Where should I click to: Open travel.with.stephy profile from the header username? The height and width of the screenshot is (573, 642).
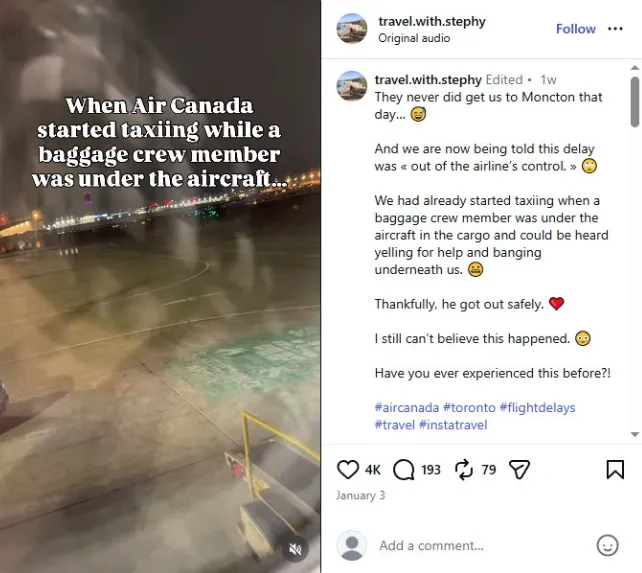coord(432,21)
